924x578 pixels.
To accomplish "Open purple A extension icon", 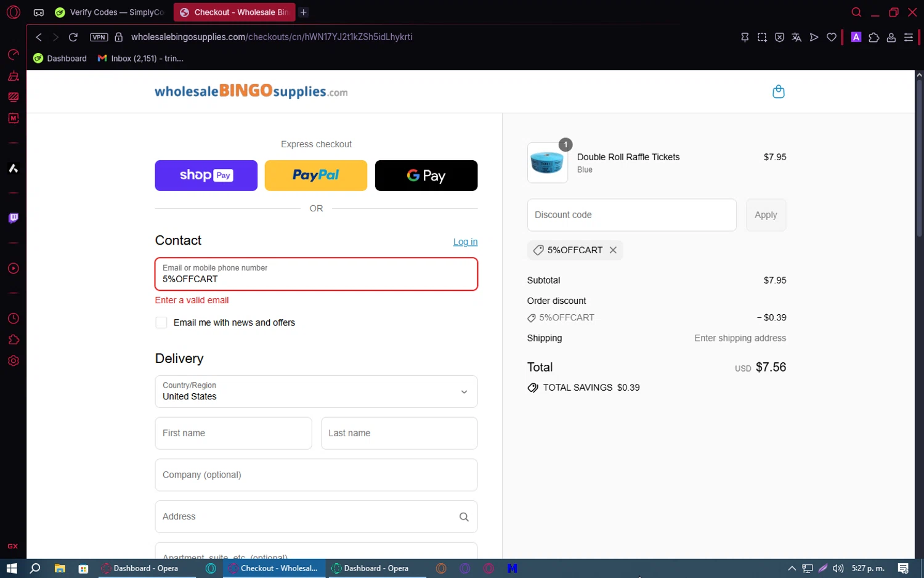I will coord(856,37).
